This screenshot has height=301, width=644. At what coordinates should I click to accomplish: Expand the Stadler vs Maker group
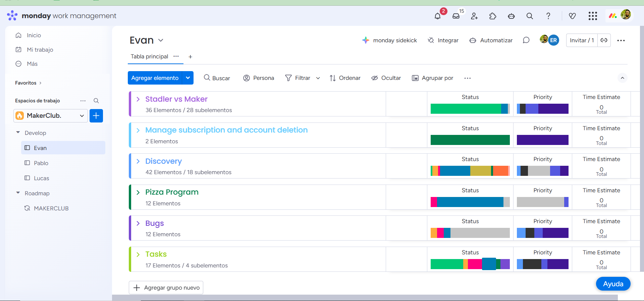point(138,99)
